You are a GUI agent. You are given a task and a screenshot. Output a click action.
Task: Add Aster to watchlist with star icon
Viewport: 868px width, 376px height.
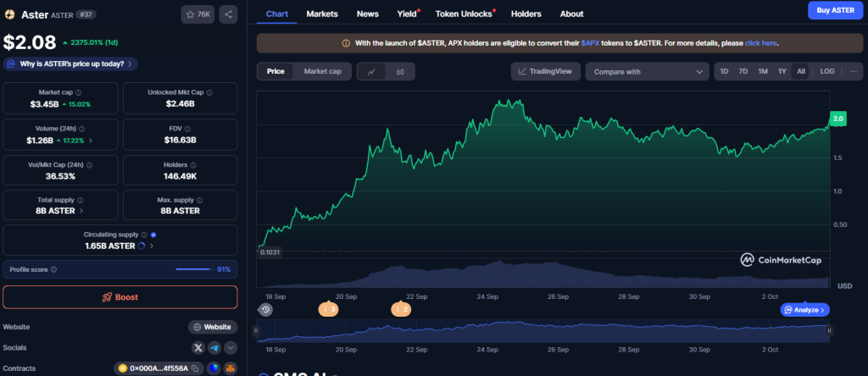(198, 14)
